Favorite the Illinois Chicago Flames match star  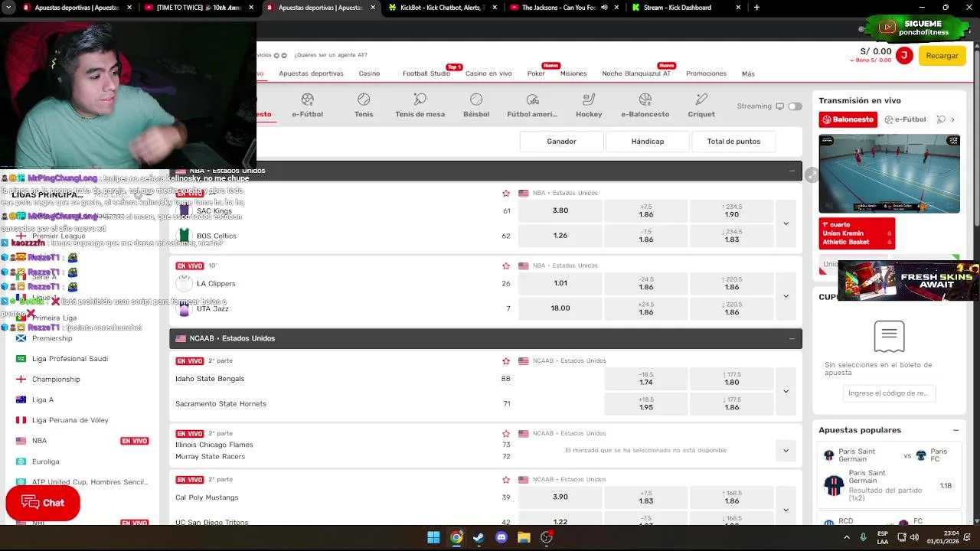point(506,434)
